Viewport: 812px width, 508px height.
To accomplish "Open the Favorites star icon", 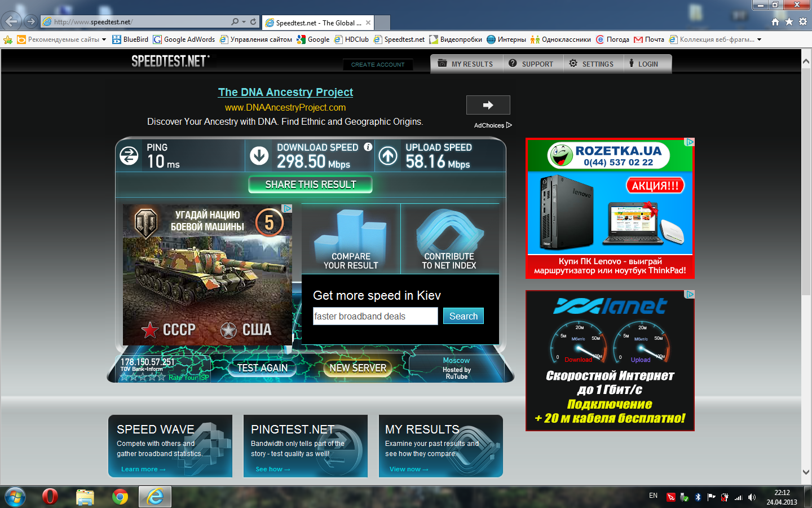I will (x=789, y=22).
